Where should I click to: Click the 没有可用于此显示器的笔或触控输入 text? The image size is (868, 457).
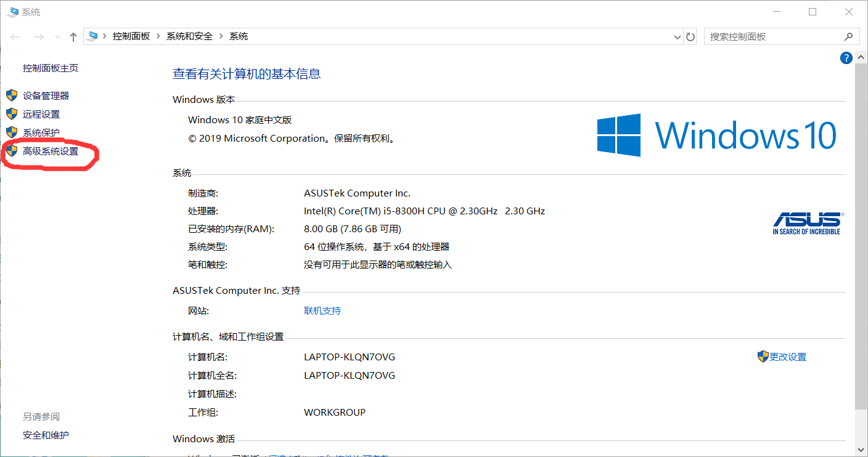click(378, 264)
